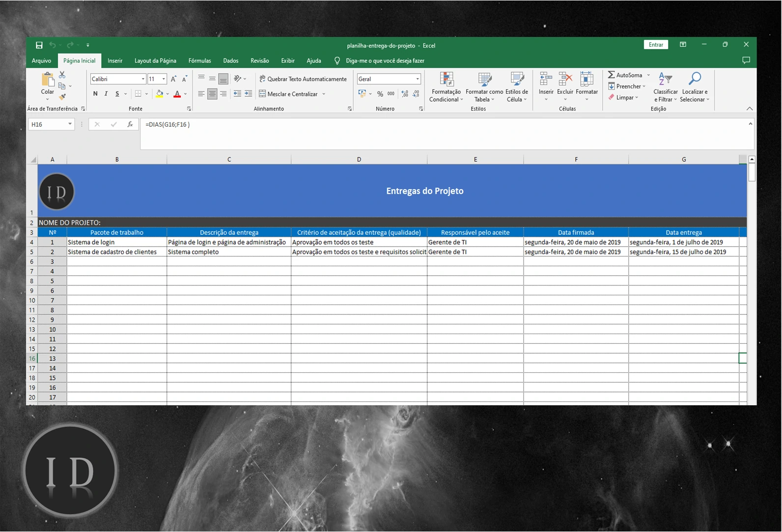This screenshot has height=532, width=782.
Task: Click the Insert Function fx icon
Action: (130, 125)
